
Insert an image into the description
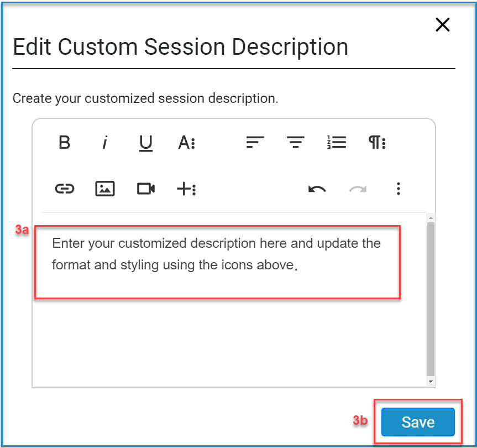coord(105,189)
